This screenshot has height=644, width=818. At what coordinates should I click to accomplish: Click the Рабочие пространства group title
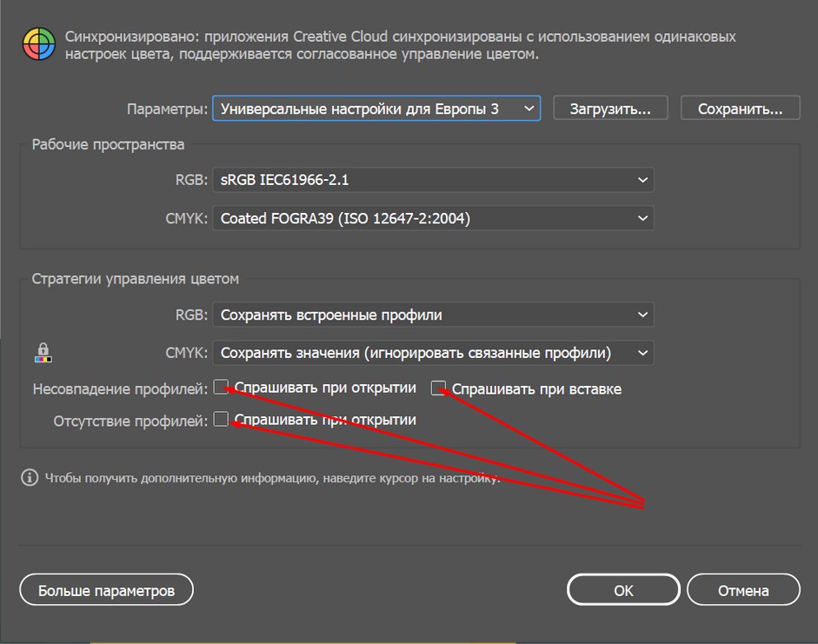point(108,144)
